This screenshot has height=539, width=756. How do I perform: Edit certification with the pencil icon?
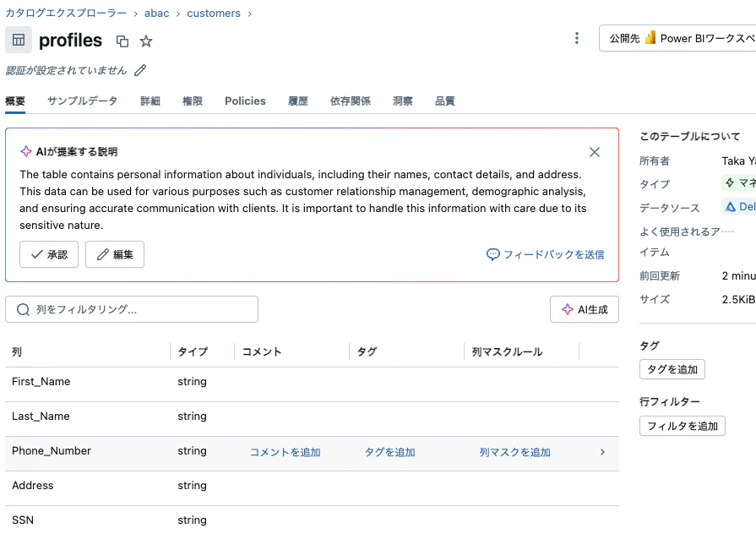click(140, 70)
